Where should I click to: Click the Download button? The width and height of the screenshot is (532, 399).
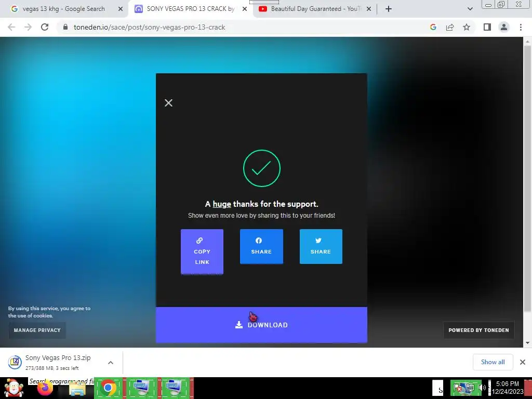point(261,325)
